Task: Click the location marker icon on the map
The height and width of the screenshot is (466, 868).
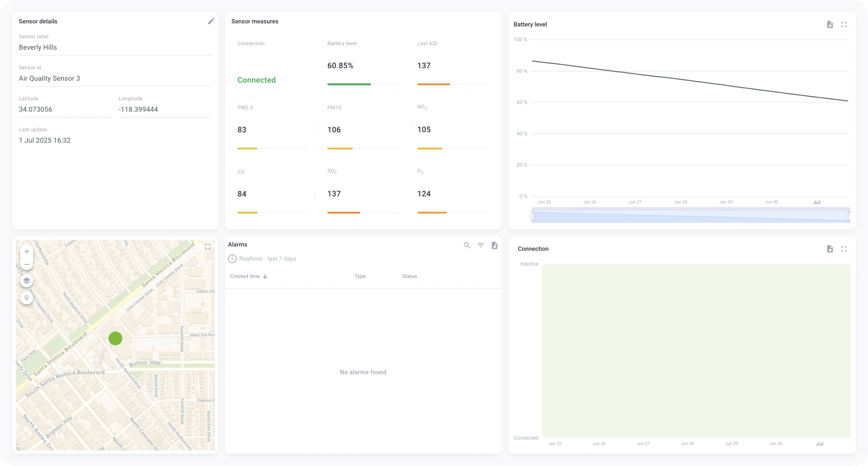Action: [x=26, y=297]
